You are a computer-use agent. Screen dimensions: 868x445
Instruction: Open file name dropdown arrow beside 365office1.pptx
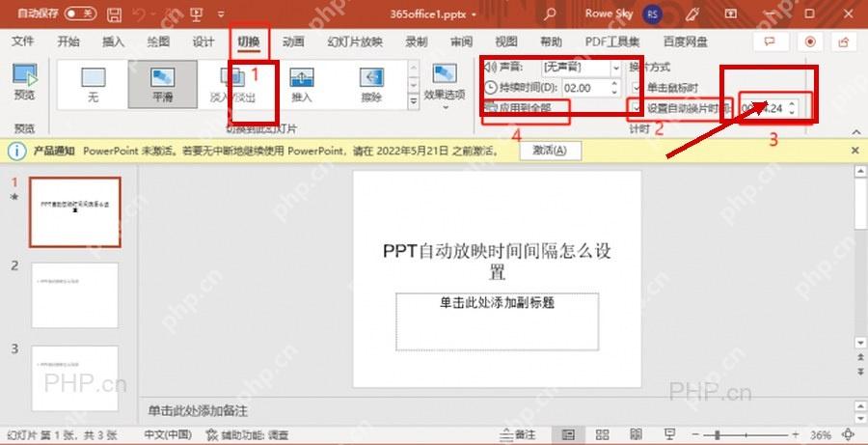[474, 15]
